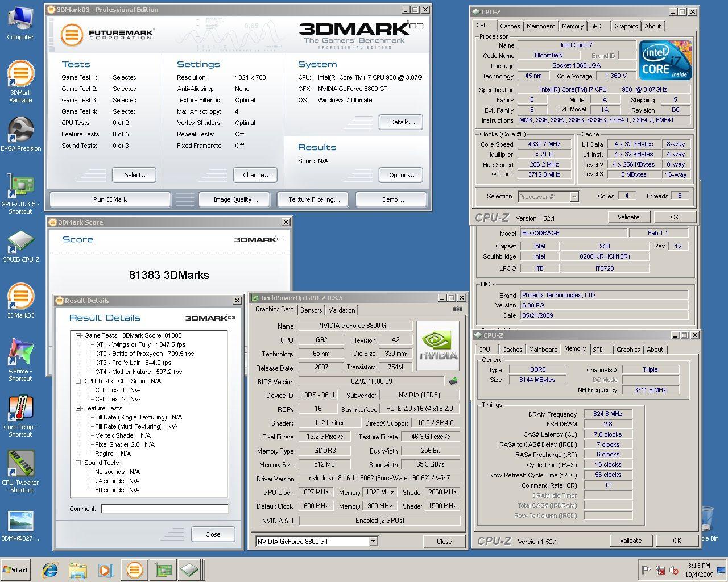Select GT2 - Battle of Proxycon result row
The height and width of the screenshot is (582, 728).
(144, 354)
